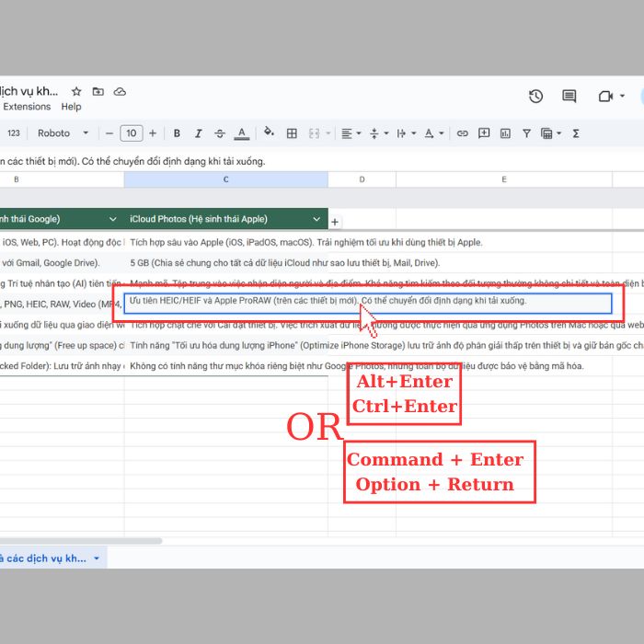Open version history clock icon
The height and width of the screenshot is (644, 644).
coord(535,97)
